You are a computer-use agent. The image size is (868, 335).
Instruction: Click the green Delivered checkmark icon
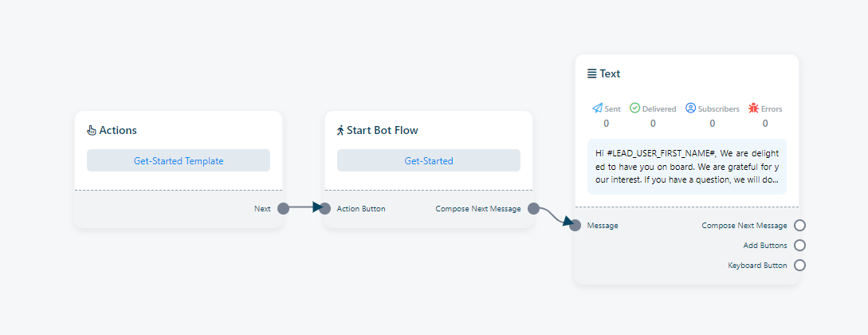pyautogui.click(x=634, y=108)
